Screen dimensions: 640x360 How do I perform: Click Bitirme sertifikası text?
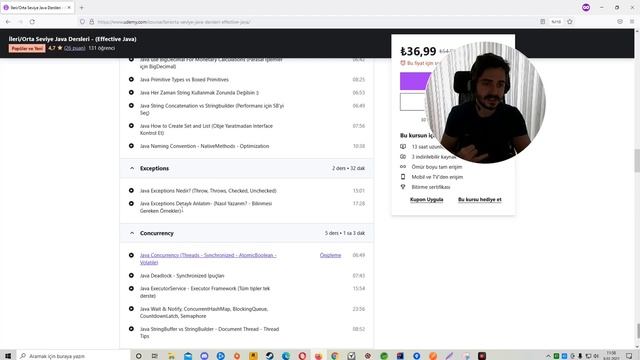431,187
